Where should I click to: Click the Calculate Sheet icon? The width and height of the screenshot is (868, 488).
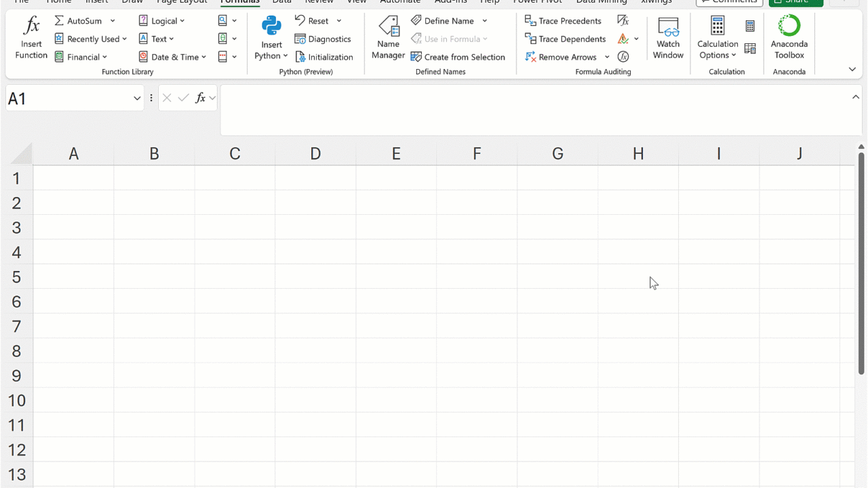point(750,49)
